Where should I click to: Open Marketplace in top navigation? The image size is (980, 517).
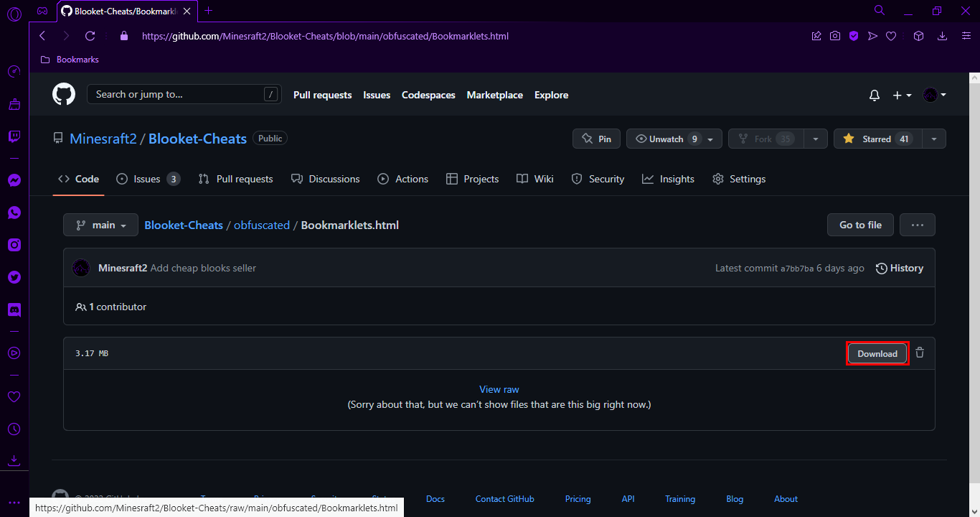495,95
